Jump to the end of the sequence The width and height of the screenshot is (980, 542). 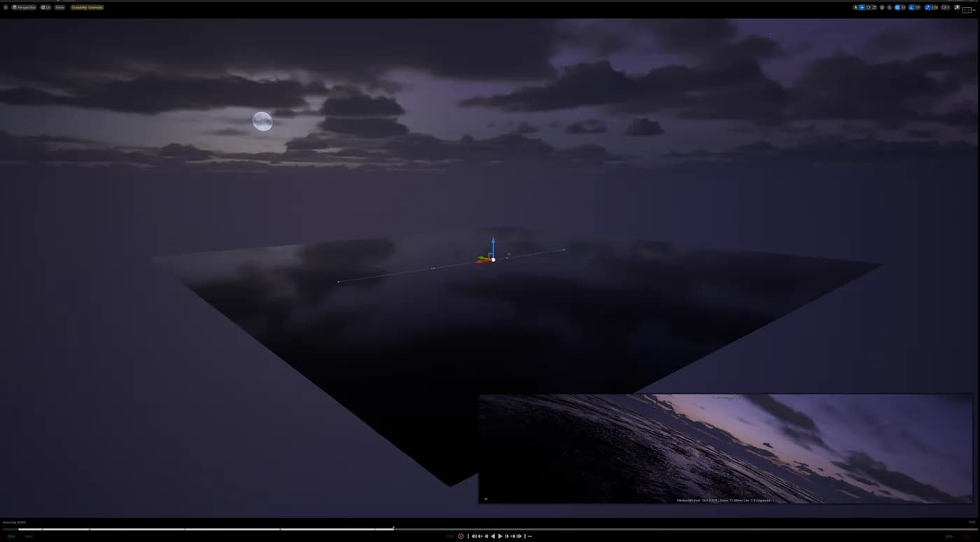[519, 536]
